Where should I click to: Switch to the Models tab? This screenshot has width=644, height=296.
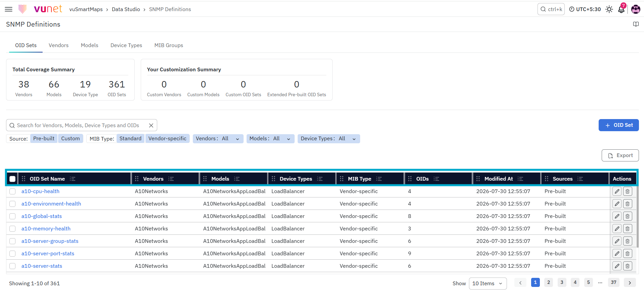[89, 45]
